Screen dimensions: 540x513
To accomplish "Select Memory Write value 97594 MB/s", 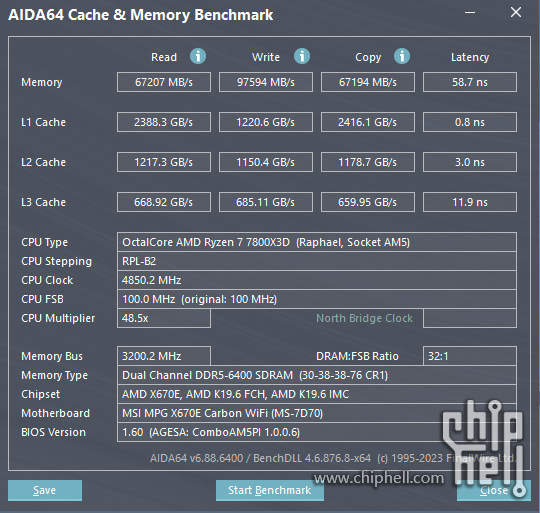I will click(266, 82).
